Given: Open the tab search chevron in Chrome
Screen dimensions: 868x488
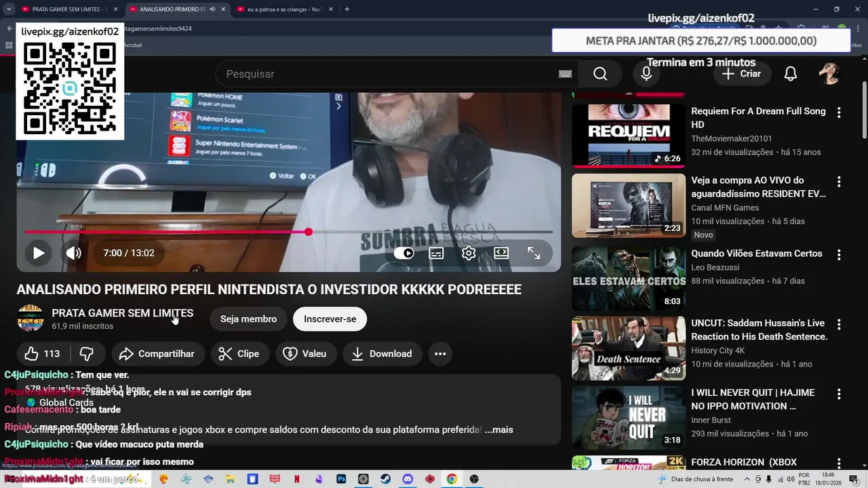Looking at the screenshot, I should tap(9, 9).
